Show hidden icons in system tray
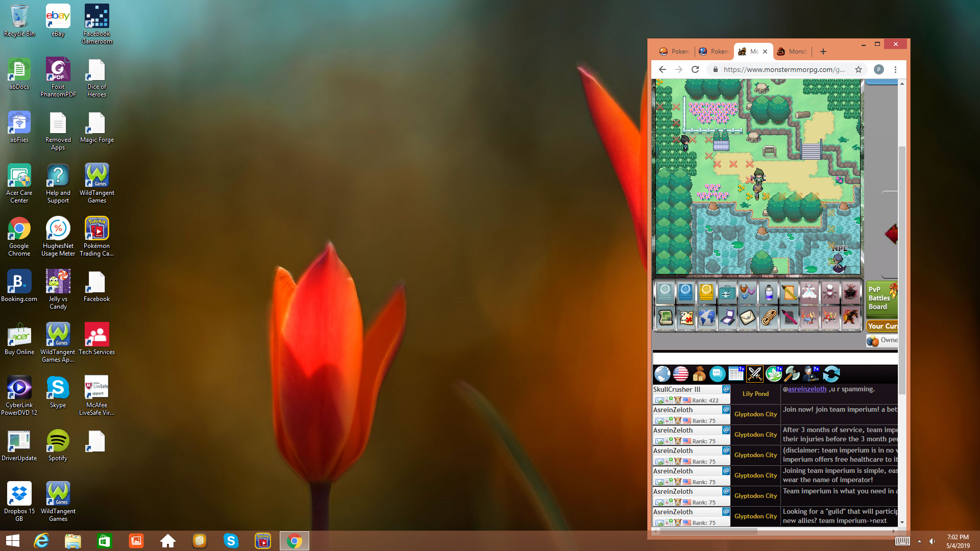 tap(919, 541)
